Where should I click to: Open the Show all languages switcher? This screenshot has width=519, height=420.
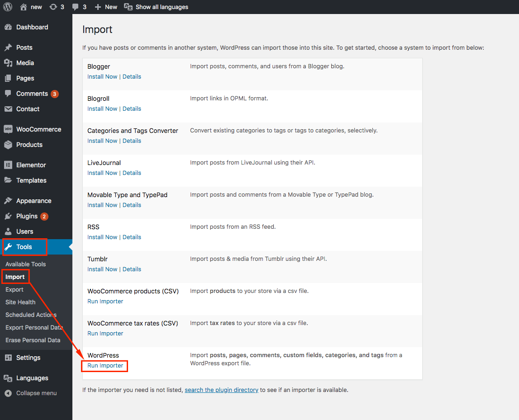coord(156,7)
